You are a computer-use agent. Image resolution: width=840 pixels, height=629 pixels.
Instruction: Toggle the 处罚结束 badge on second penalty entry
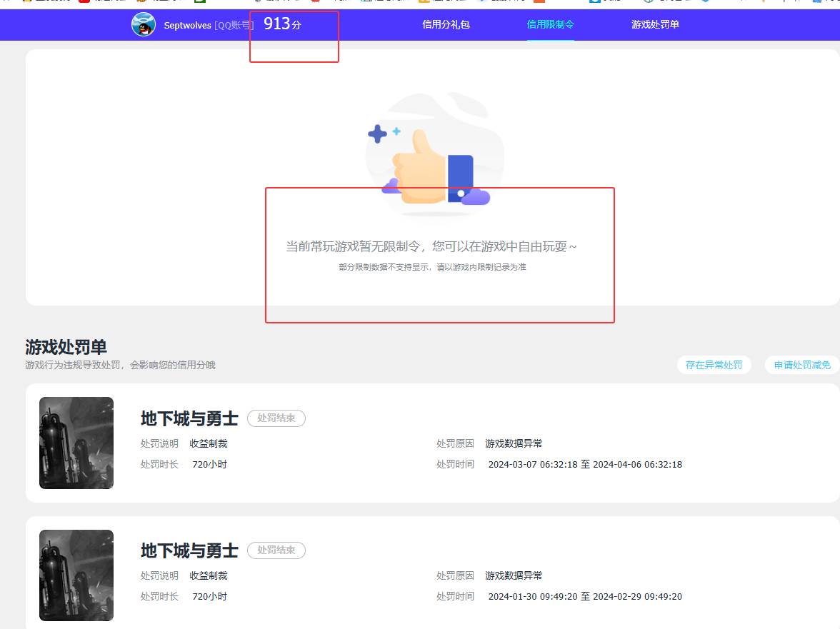pyautogui.click(x=276, y=550)
